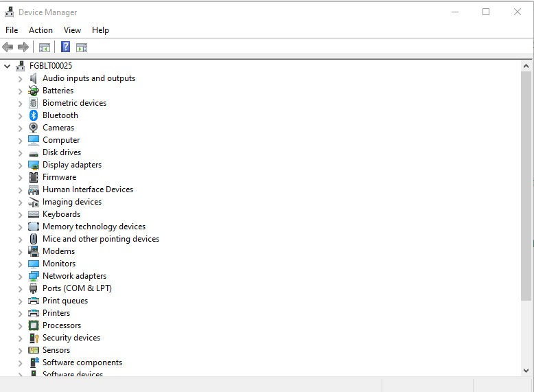Select the Cameras tree entry

click(x=58, y=128)
